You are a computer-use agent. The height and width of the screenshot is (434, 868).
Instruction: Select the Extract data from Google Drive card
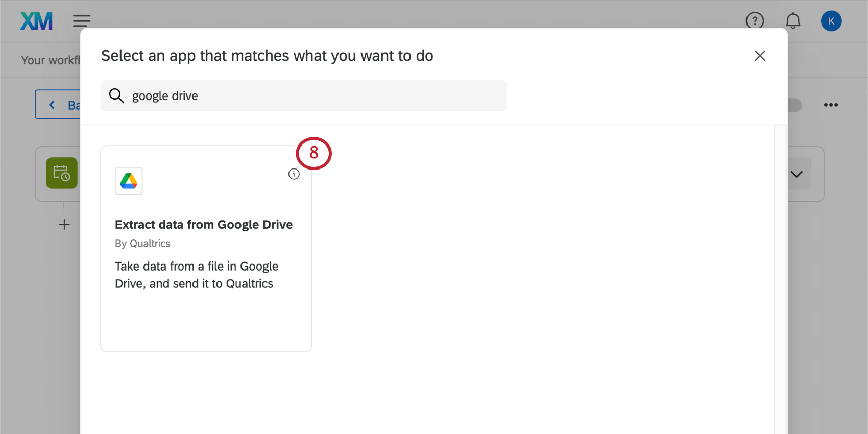tap(206, 249)
